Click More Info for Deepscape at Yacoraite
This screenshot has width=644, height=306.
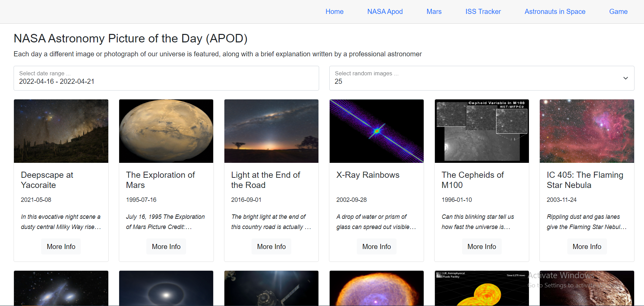pyautogui.click(x=61, y=247)
